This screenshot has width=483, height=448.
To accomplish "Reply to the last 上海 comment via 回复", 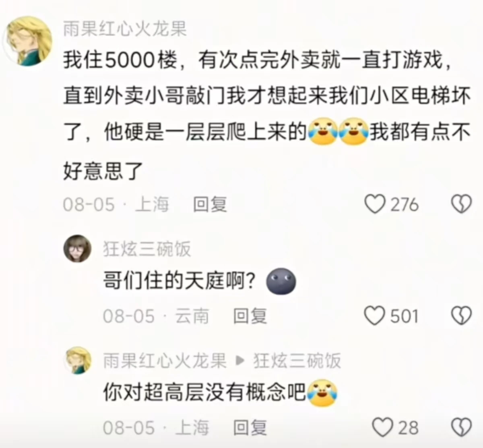I will tap(250, 427).
